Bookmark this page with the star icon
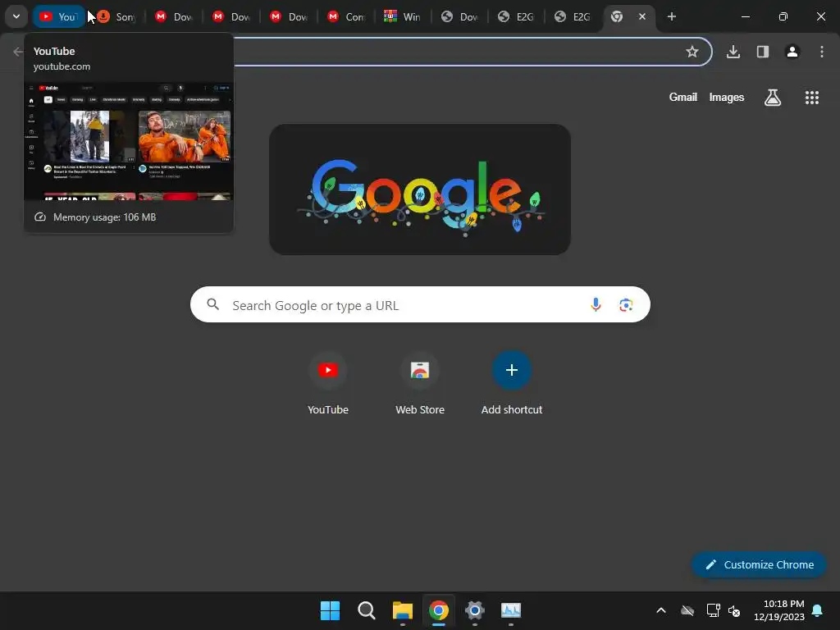This screenshot has height=630, width=840. coord(692,52)
